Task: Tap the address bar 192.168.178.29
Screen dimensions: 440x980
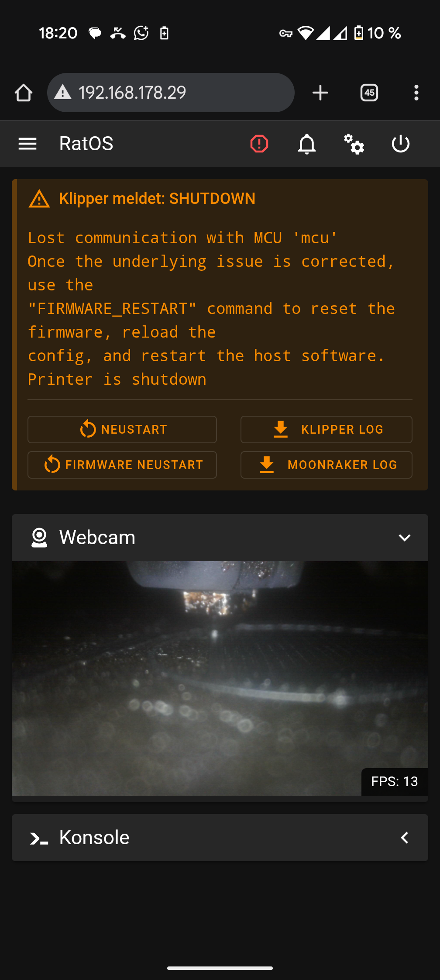Action: coord(171,93)
